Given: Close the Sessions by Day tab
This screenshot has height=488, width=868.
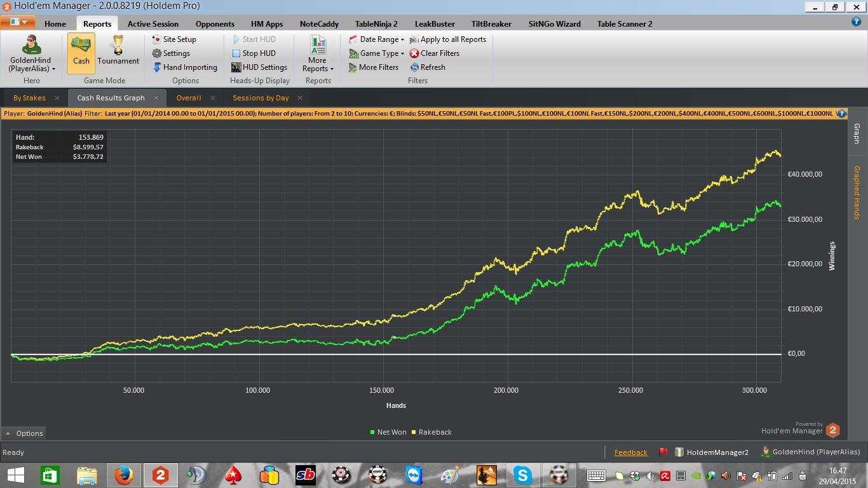Looking at the screenshot, I should click(301, 98).
